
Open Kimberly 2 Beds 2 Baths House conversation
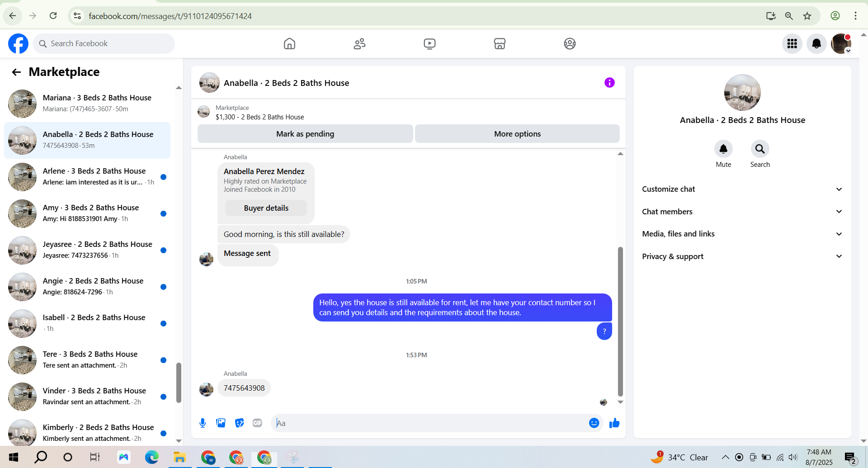click(87, 433)
